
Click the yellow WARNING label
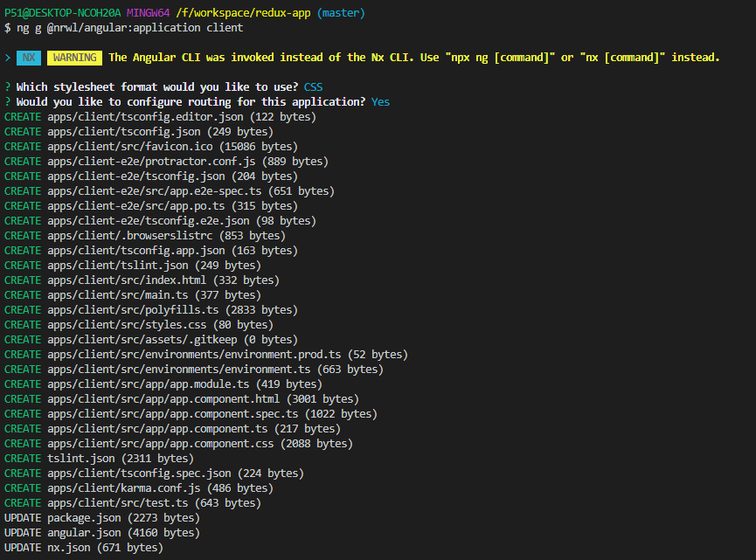(x=73, y=58)
